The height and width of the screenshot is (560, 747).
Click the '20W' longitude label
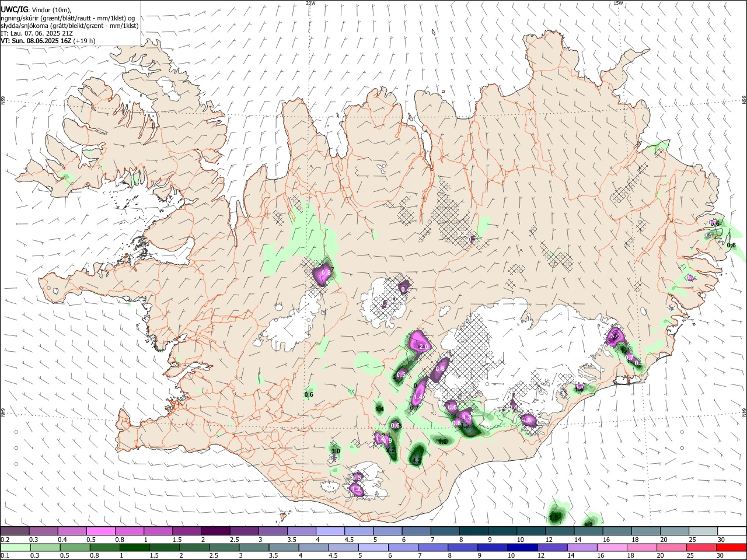pos(310,3)
